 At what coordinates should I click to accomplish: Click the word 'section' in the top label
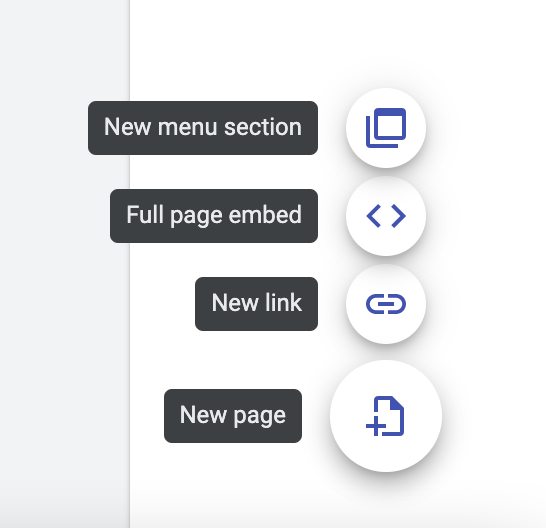263,127
